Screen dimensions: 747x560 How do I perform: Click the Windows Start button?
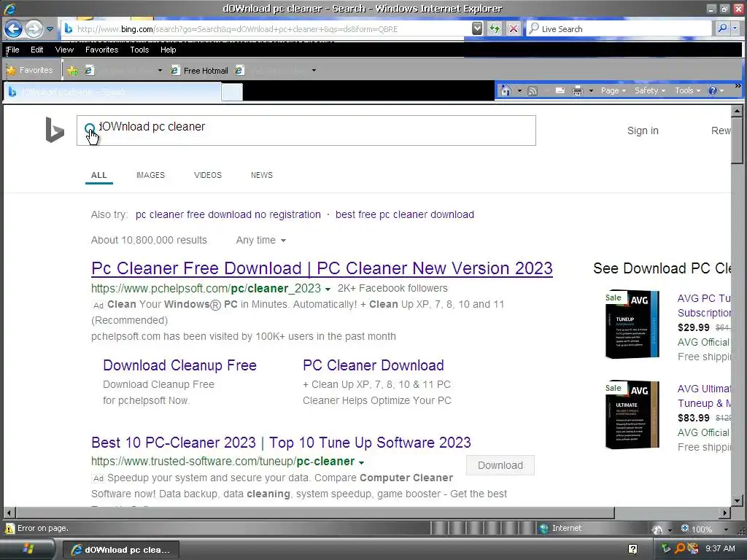(28, 549)
